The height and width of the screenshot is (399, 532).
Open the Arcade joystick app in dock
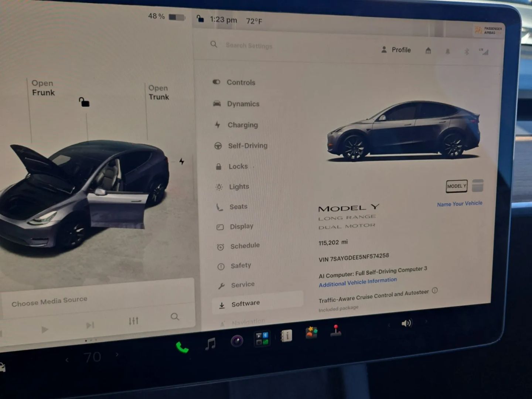335,331
